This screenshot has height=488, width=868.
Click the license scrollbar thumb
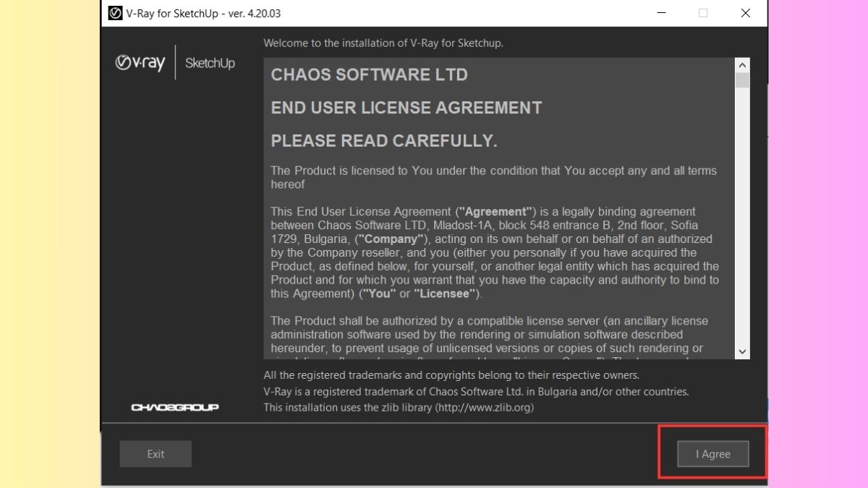742,80
